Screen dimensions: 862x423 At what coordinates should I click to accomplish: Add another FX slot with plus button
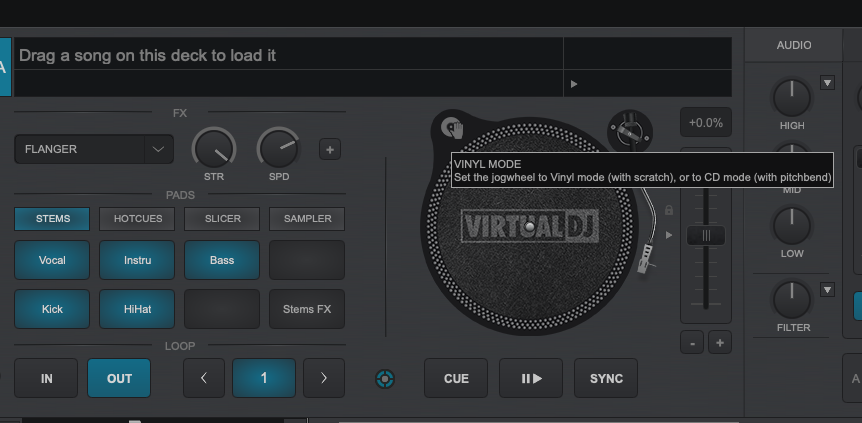[x=330, y=149]
